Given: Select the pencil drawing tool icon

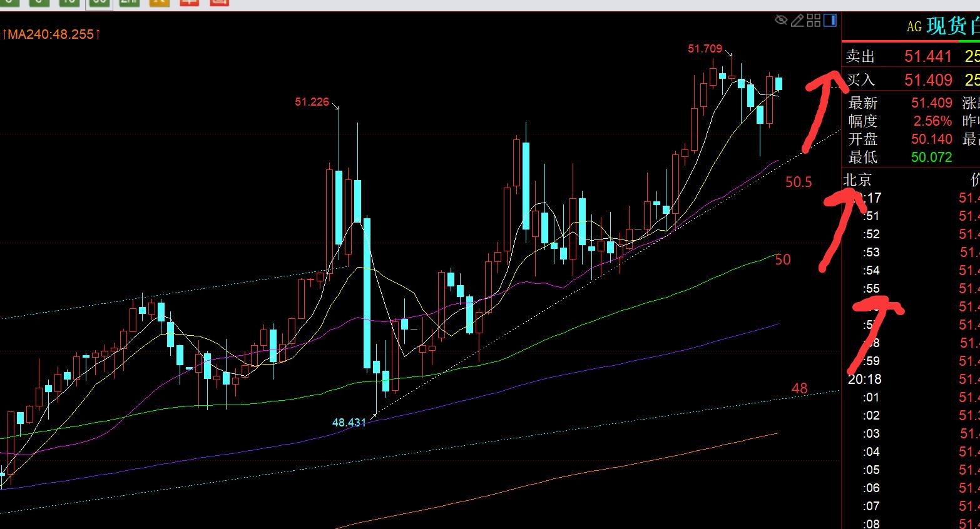Looking at the screenshot, I should click(x=797, y=21).
